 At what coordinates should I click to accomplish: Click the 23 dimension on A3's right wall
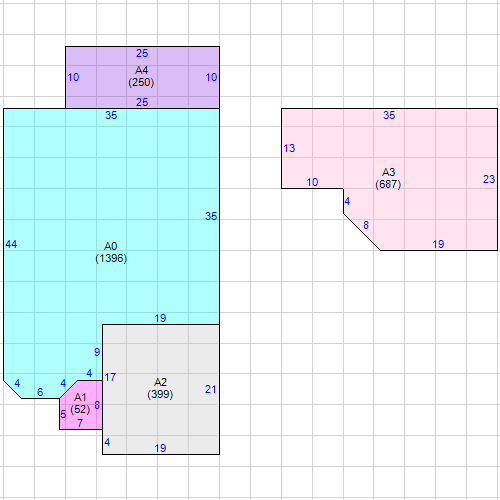coord(489,179)
